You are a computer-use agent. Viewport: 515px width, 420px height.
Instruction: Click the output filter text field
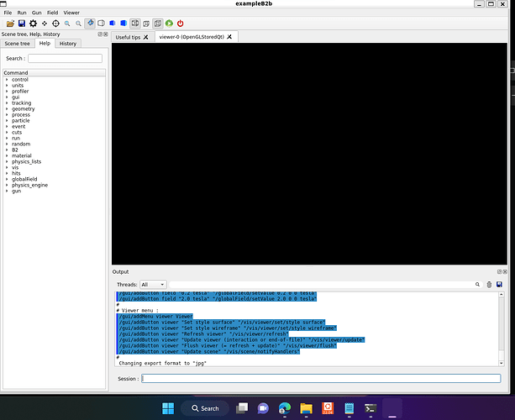click(321, 285)
